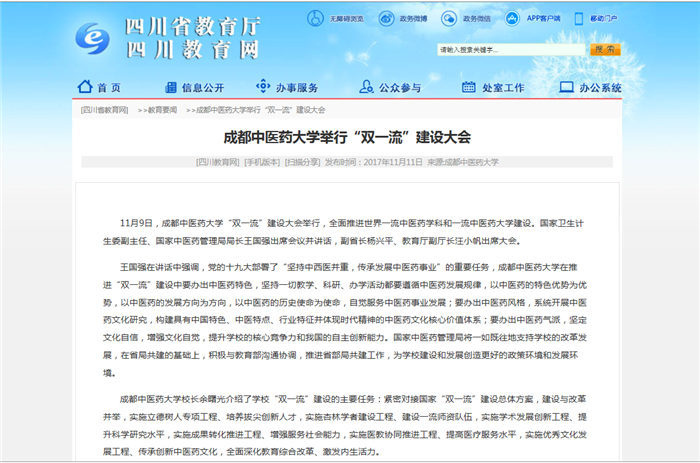This screenshot has height=463, width=700.
Task: Click the calendar icon beside 处室工作
Action: click(x=465, y=87)
